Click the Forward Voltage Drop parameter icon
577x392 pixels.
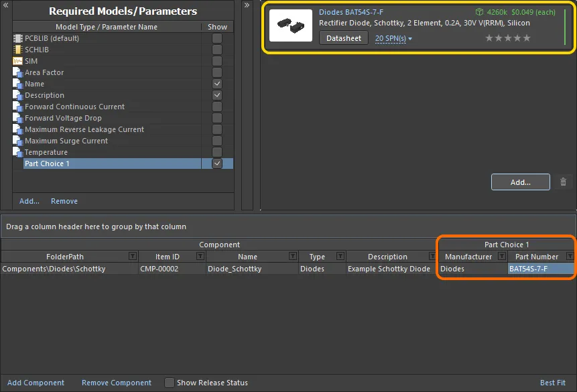click(17, 118)
